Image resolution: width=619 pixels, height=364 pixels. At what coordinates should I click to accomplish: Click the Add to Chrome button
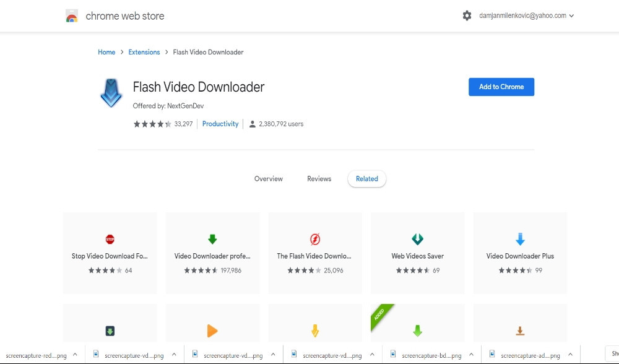501,87
